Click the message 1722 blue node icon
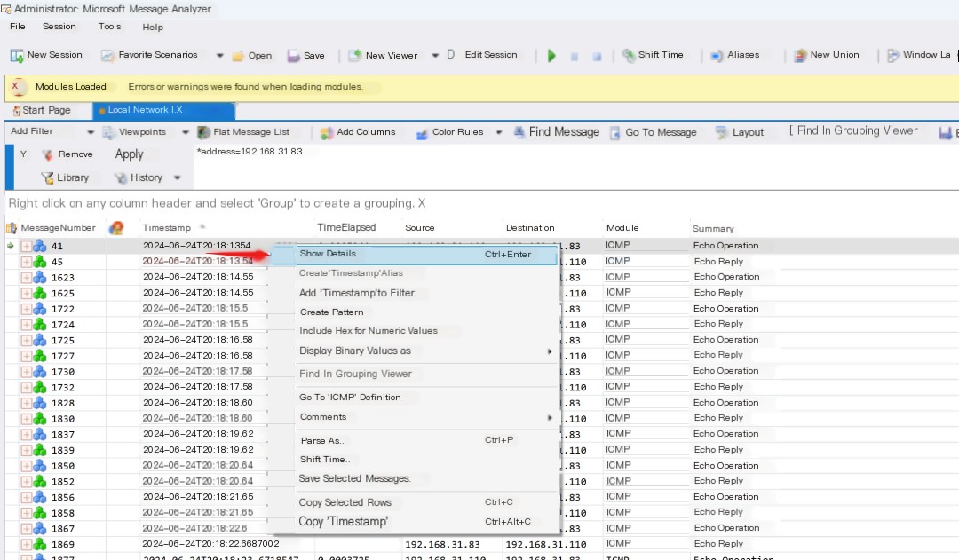The width and height of the screenshot is (959, 560). pyautogui.click(x=40, y=309)
